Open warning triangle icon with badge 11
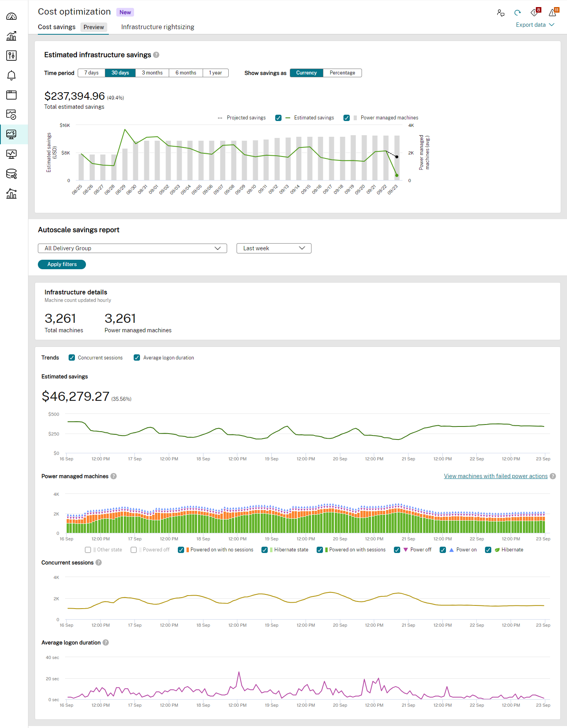This screenshot has height=728, width=567. (553, 13)
